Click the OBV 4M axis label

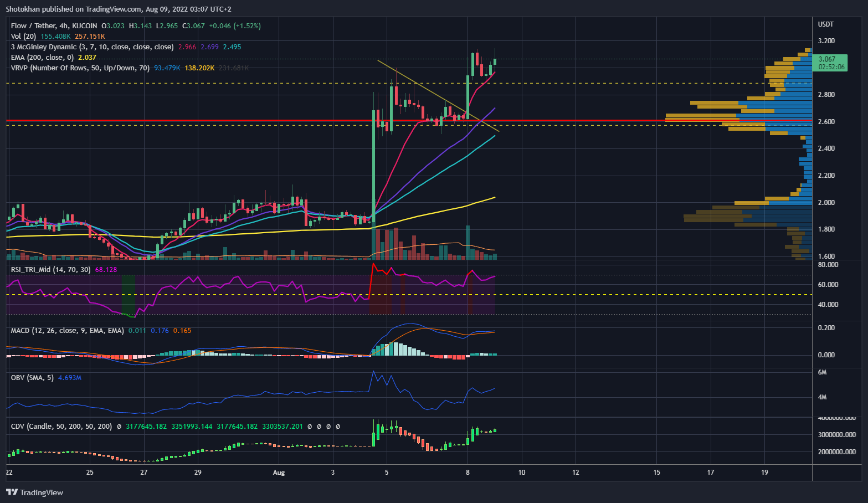823,397
